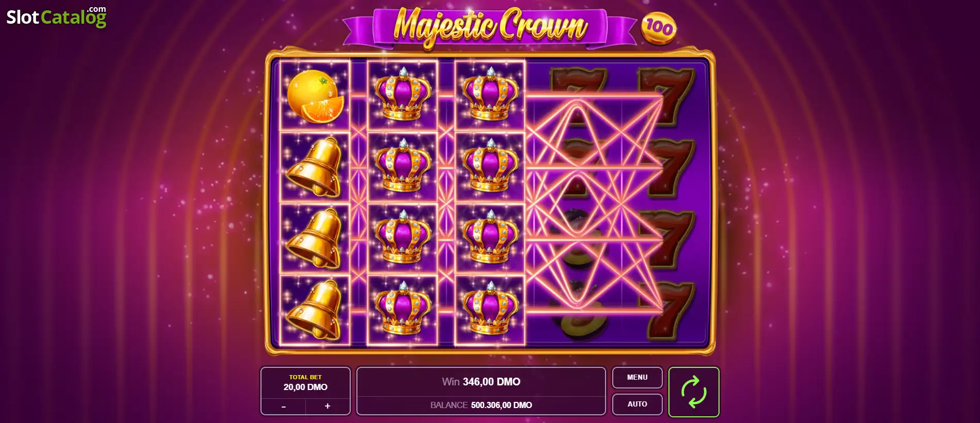Open the MENU button
980x423 pixels.
click(637, 378)
